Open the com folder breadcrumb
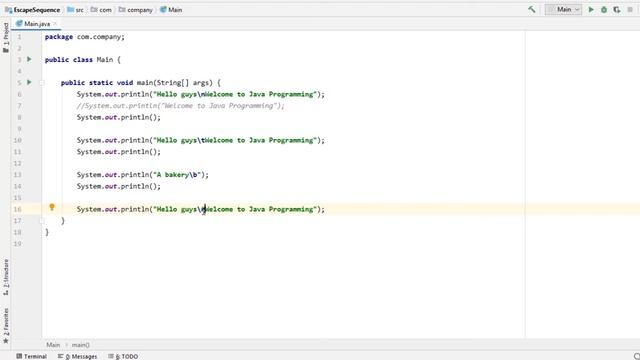This screenshot has height=360, width=640. (x=101, y=9)
